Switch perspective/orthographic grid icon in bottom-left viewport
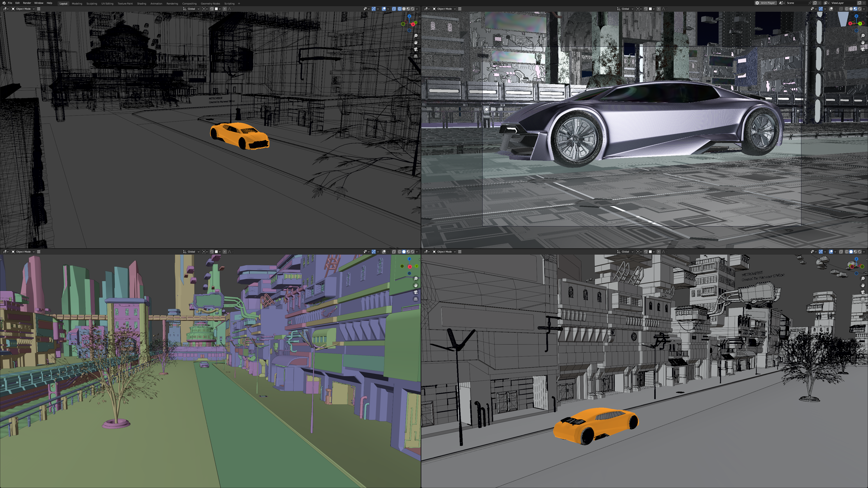 [x=416, y=299]
